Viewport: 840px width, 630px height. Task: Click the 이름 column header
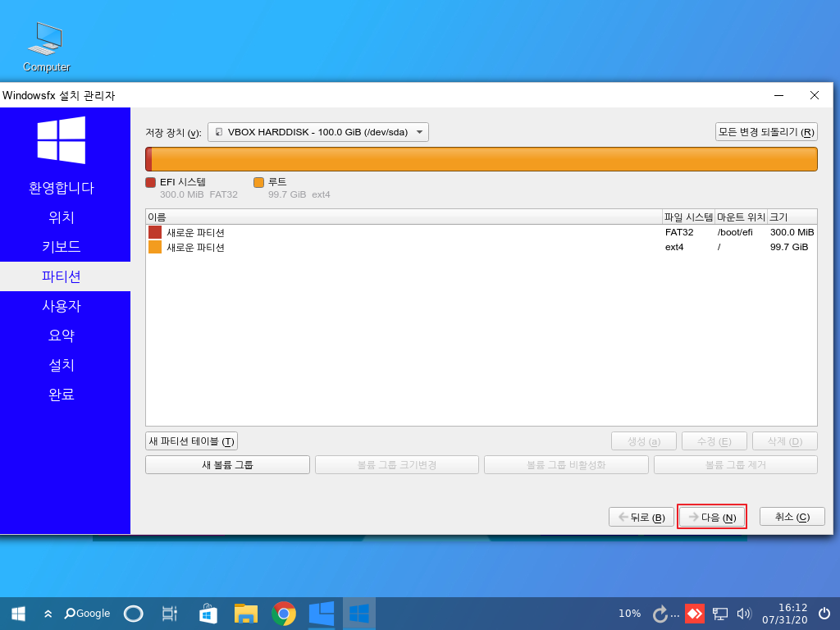point(404,217)
